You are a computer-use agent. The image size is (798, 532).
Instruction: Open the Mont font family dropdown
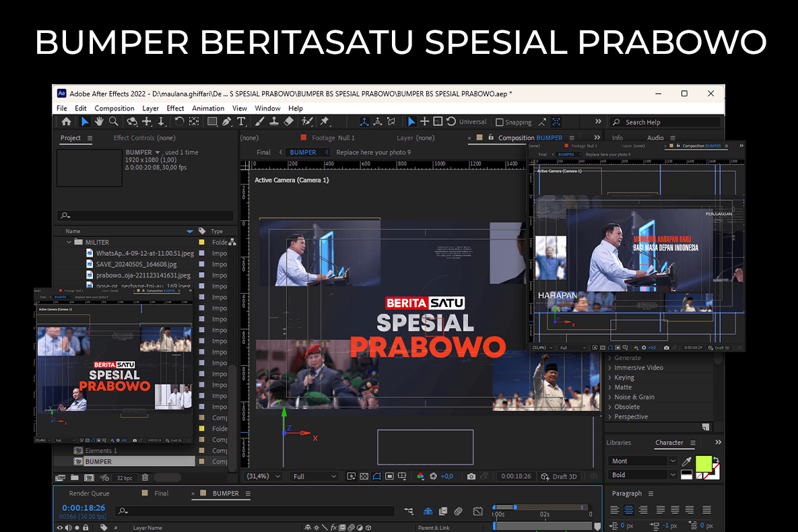click(642, 461)
